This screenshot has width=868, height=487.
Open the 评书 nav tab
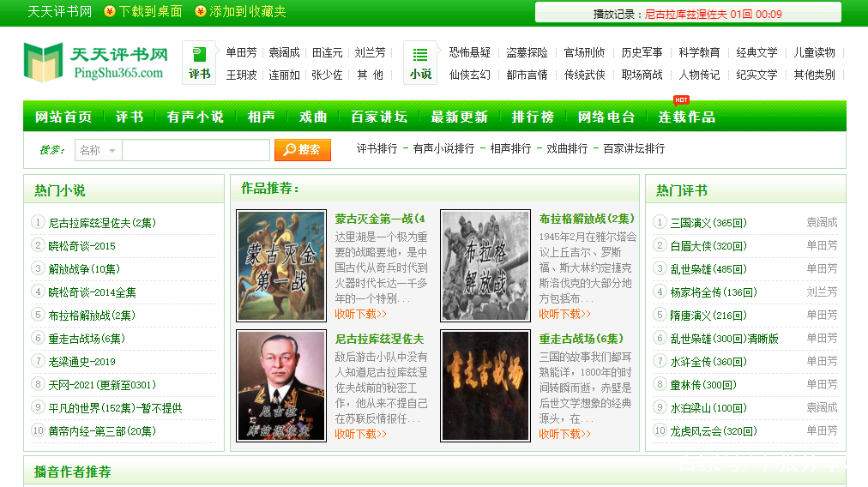pos(130,117)
